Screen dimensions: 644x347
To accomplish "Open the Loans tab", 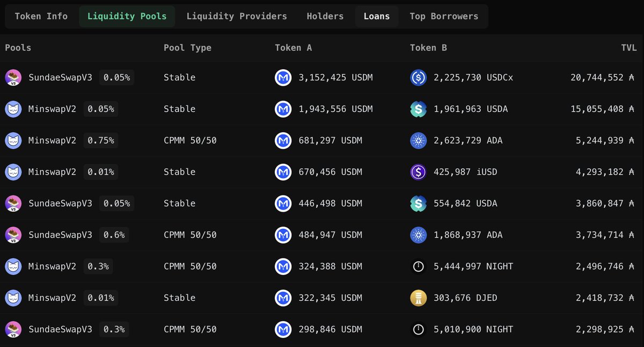I will [377, 16].
